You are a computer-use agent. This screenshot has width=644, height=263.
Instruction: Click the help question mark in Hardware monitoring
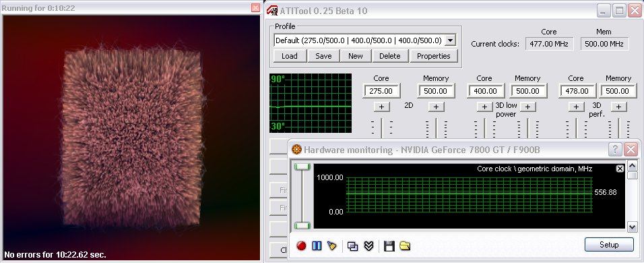[x=615, y=149]
